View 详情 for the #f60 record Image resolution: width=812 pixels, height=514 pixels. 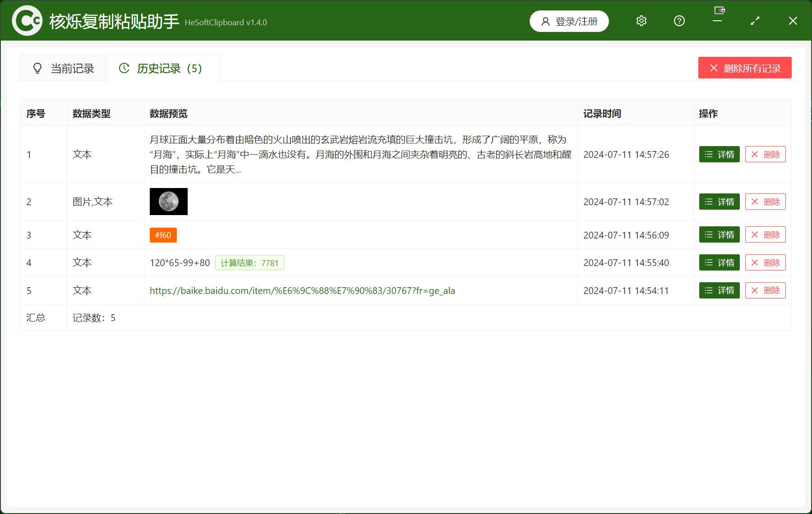click(719, 235)
